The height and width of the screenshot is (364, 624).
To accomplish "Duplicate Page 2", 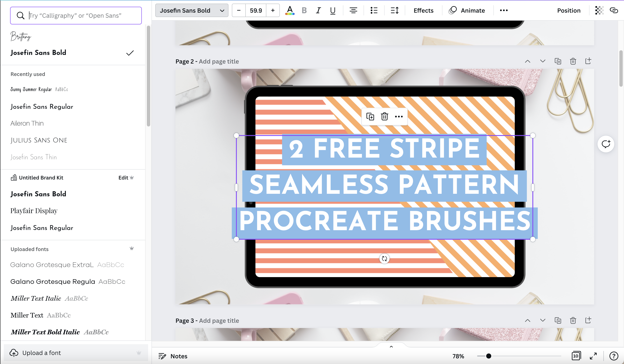I will tap(558, 61).
